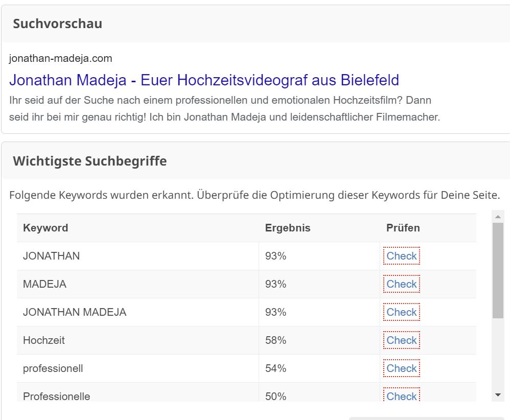
Task: Click the Prüfen column header
Action: [403, 228]
